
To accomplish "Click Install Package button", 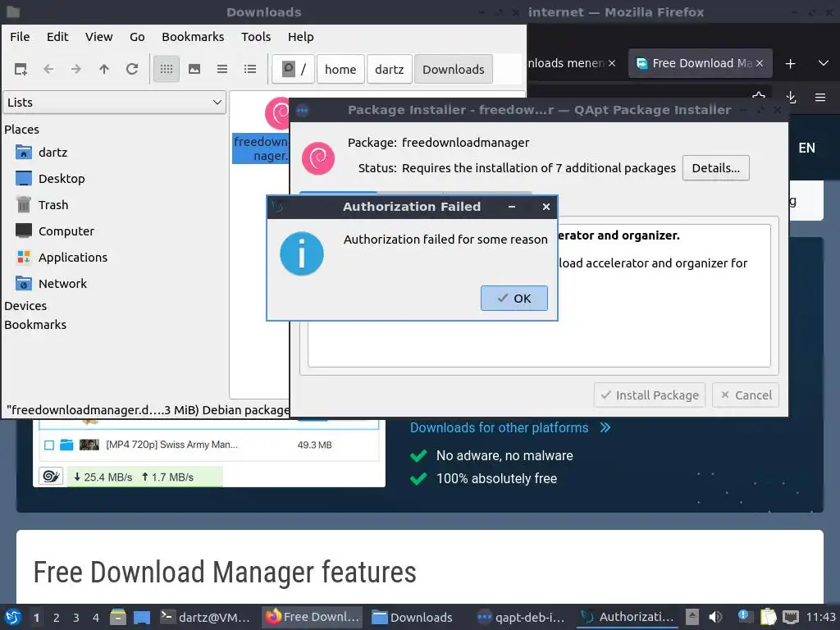I will 650,395.
